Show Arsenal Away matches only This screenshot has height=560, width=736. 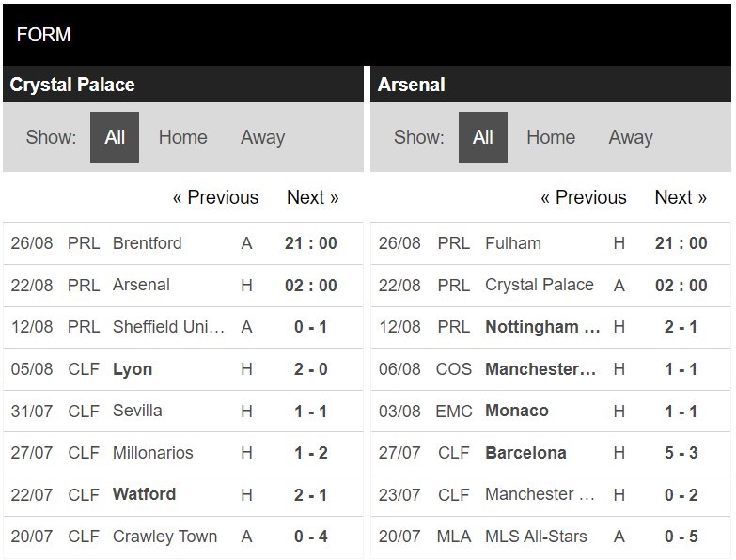631,137
